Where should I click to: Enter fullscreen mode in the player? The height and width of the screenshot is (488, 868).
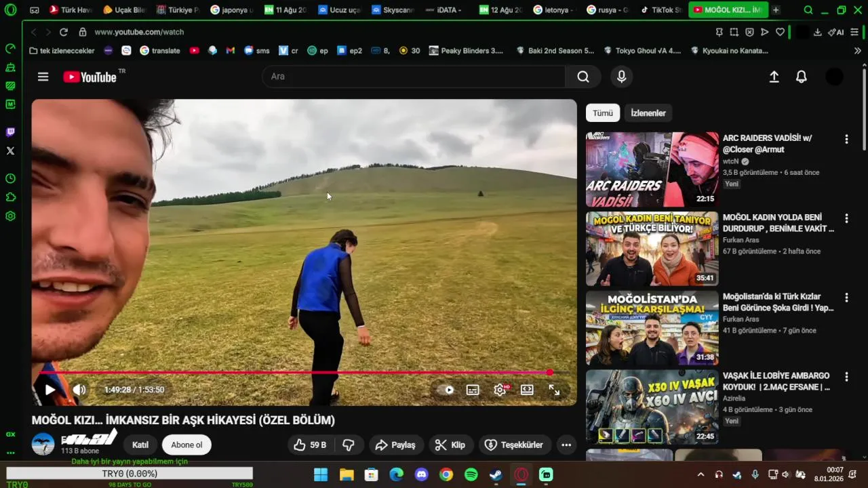(x=554, y=390)
